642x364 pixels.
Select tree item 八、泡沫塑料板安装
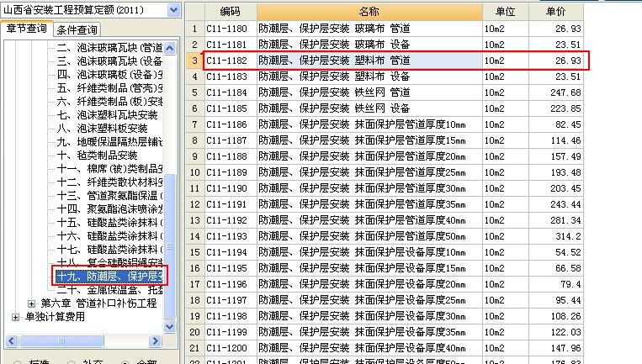point(103,129)
